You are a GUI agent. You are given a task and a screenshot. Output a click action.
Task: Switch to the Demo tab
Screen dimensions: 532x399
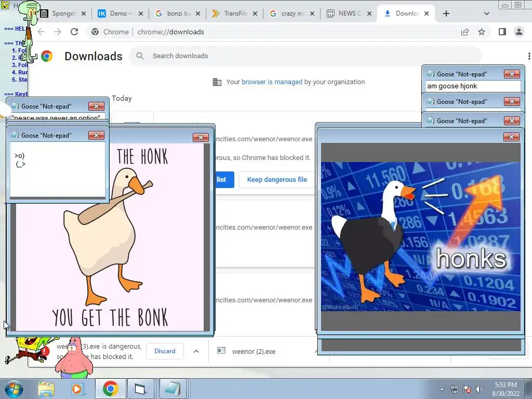coord(121,14)
